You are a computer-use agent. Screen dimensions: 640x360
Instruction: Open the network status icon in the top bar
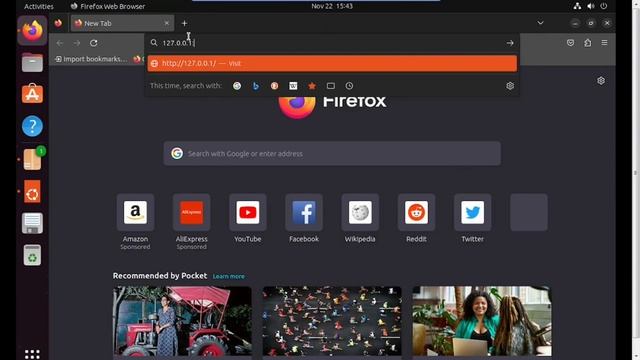577,6
